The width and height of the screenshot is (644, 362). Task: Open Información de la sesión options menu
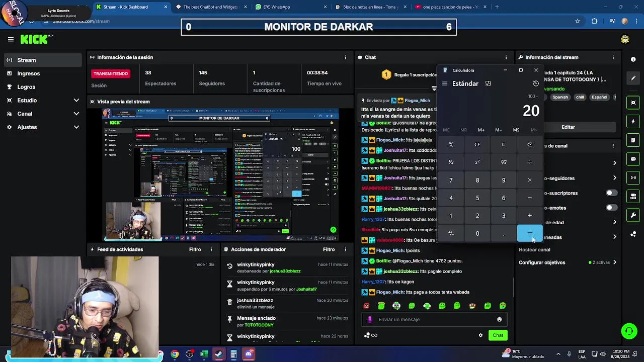coord(345,57)
